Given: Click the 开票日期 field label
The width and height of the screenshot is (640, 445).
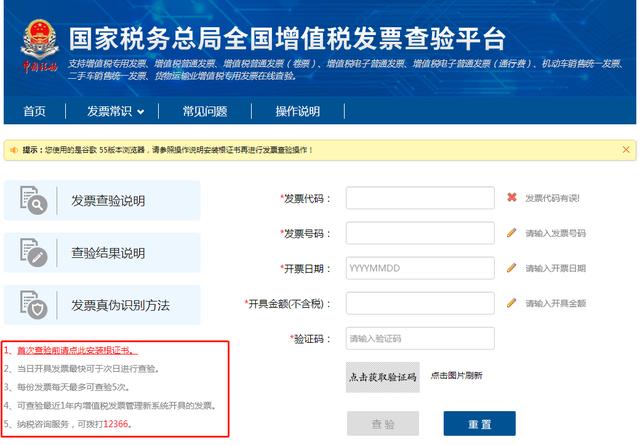Looking at the screenshot, I should (305, 269).
